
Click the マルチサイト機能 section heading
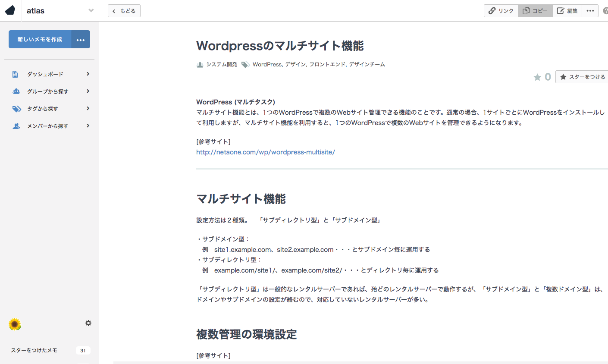coord(241,199)
